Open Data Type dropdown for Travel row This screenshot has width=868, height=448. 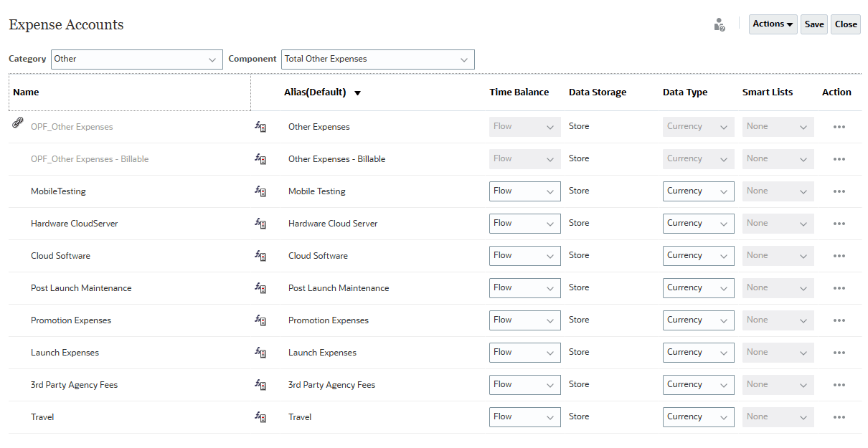click(699, 417)
